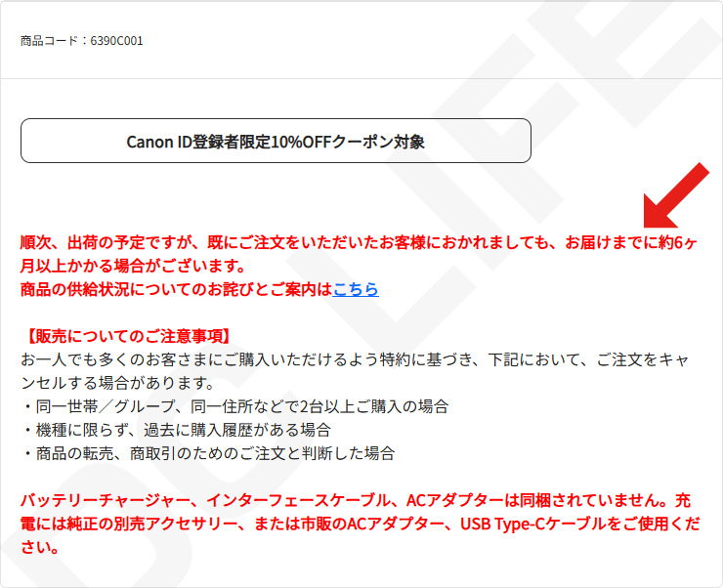Click the red notice starting バッテリーチャージャー

(361, 524)
